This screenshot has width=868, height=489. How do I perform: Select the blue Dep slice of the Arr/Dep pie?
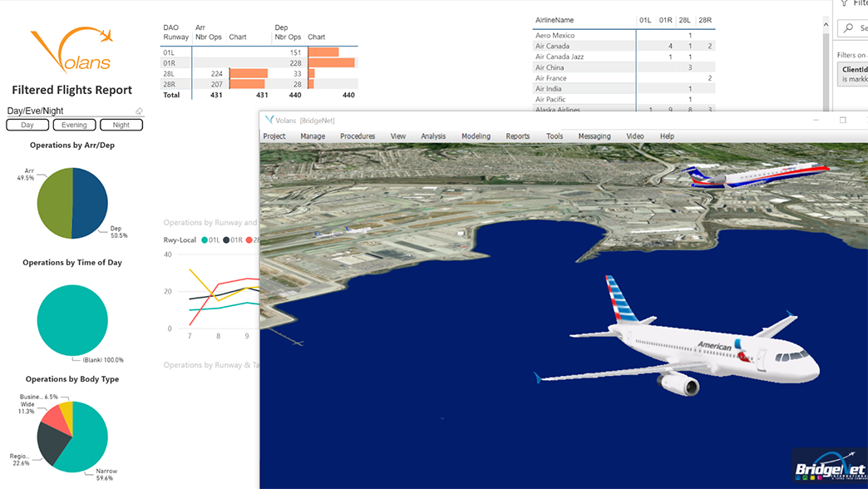(x=91, y=203)
